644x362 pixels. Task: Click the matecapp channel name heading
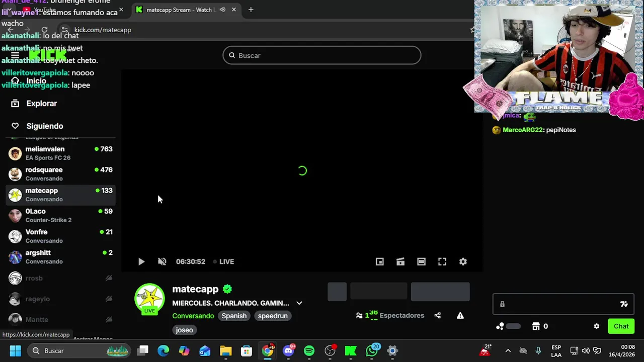click(x=195, y=289)
